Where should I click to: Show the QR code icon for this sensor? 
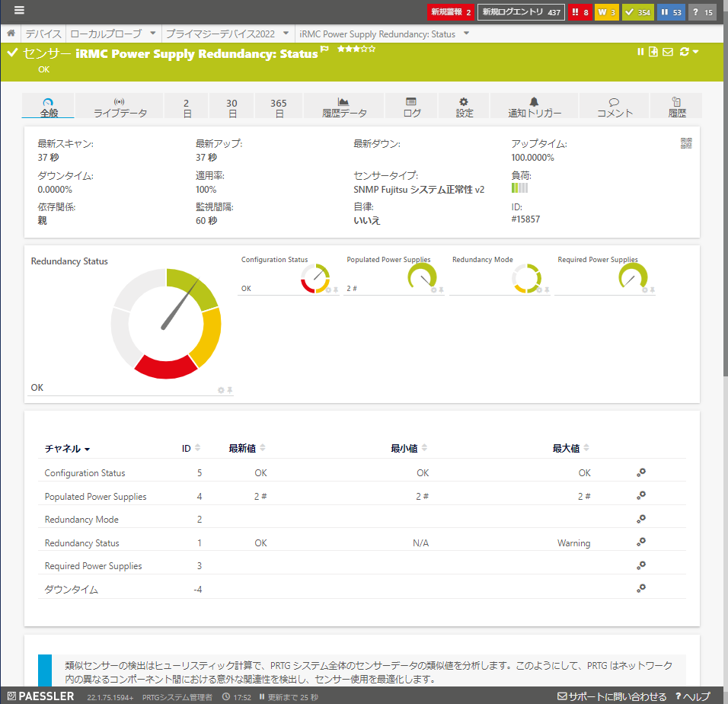[686, 143]
